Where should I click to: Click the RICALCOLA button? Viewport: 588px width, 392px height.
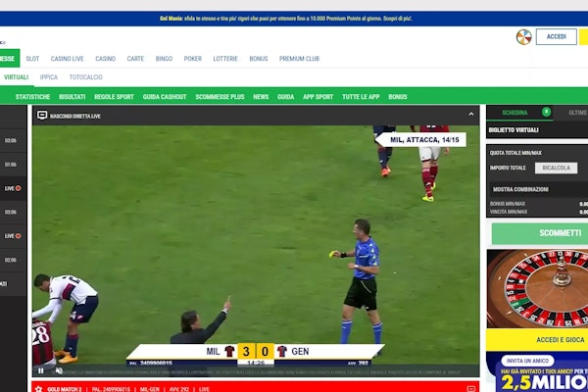556,168
